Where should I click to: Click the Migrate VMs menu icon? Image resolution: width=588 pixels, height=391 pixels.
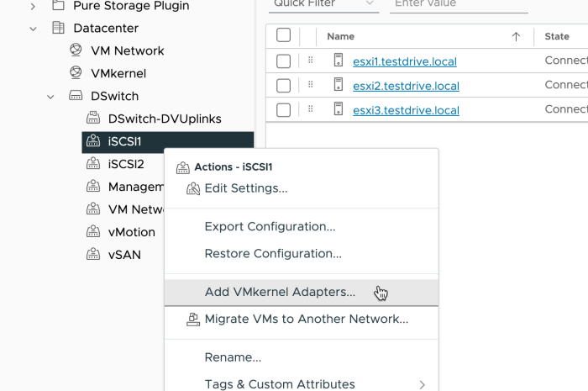(193, 319)
